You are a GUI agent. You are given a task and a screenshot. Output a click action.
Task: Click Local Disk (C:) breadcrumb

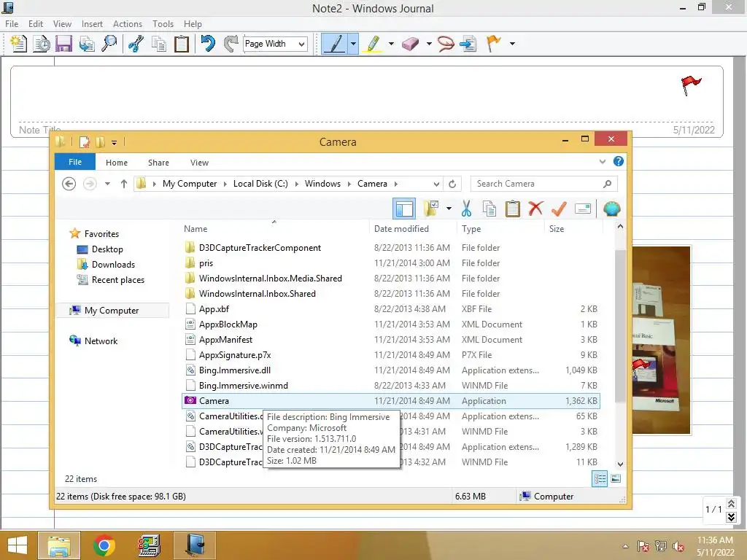click(x=260, y=184)
